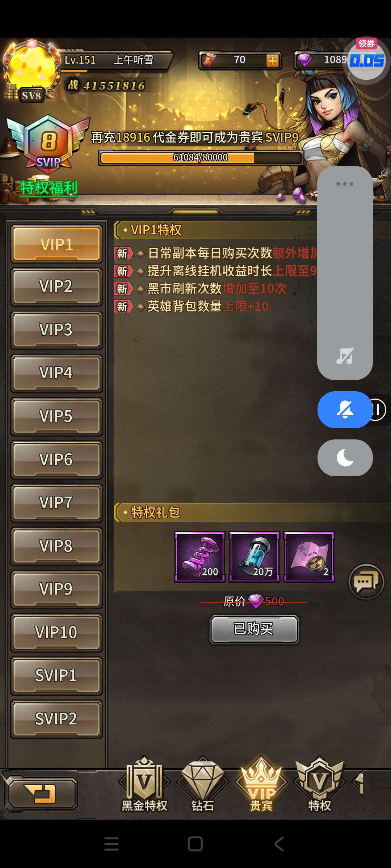
Task: Toggle the music mute icon
Action: [345, 356]
